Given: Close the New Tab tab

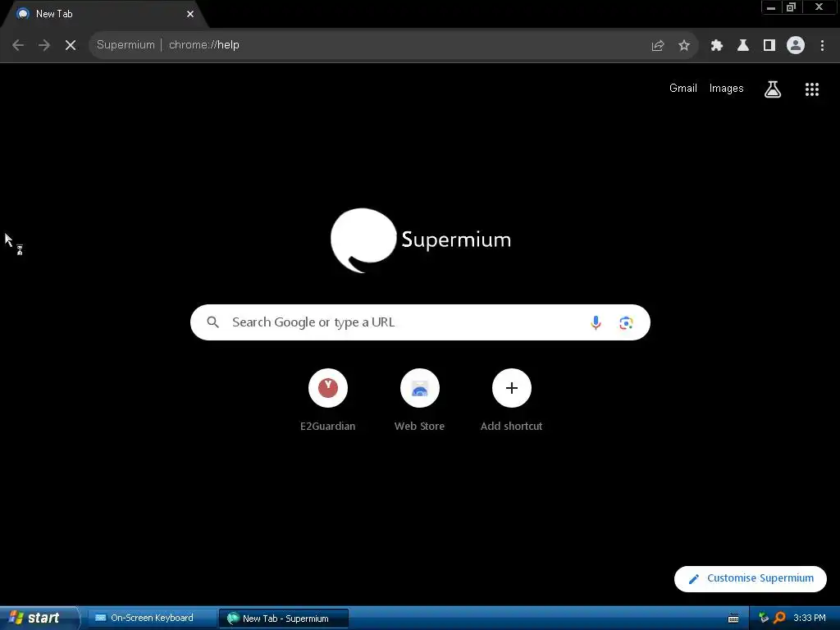Looking at the screenshot, I should [190, 14].
